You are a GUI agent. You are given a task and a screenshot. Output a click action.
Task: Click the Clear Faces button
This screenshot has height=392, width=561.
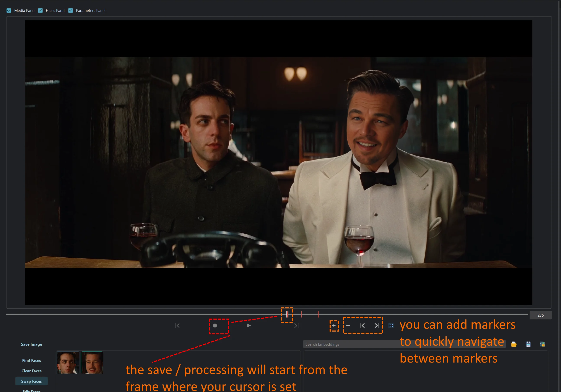(31, 371)
